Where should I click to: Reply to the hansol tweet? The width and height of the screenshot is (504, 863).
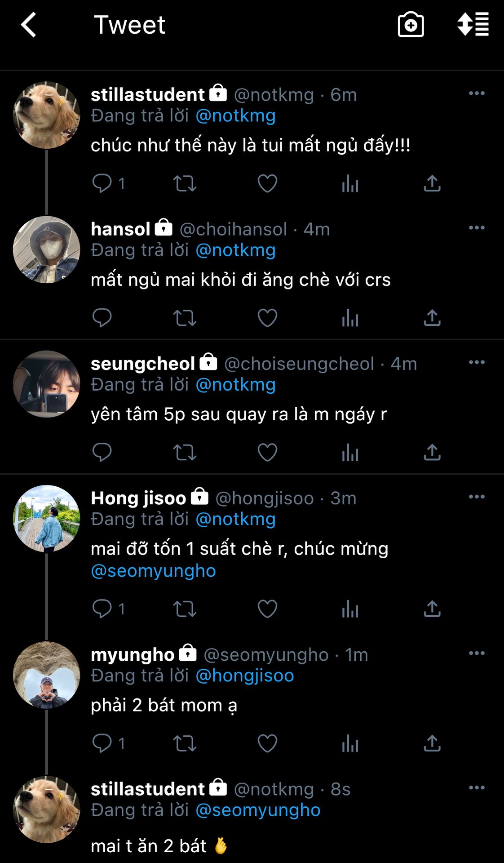[102, 318]
